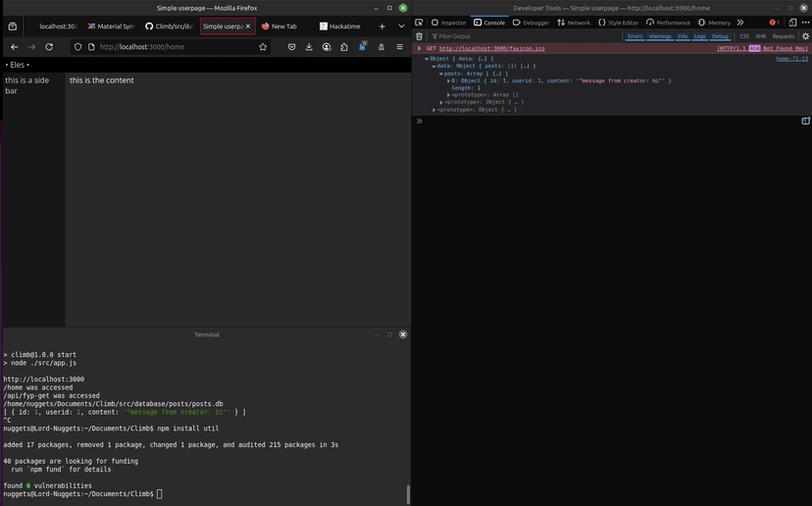This screenshot has width=812, height=506.
Task: Bookmark this page with star icon
Action: click(261, 46)
